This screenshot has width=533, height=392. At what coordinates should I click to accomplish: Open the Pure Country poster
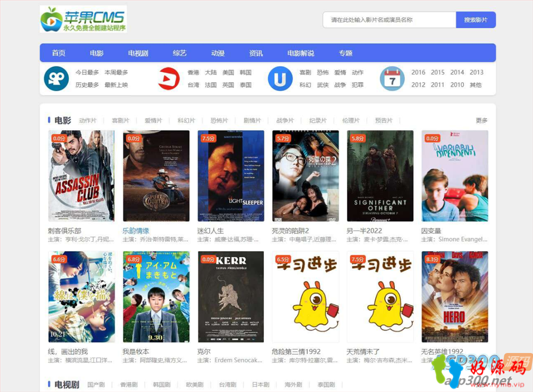tap(156, 176)
